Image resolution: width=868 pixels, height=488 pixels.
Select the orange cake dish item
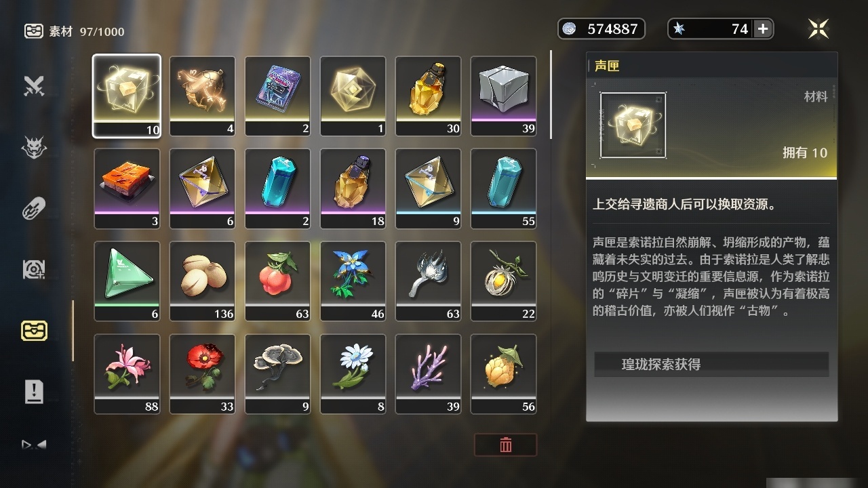(127, 188)
